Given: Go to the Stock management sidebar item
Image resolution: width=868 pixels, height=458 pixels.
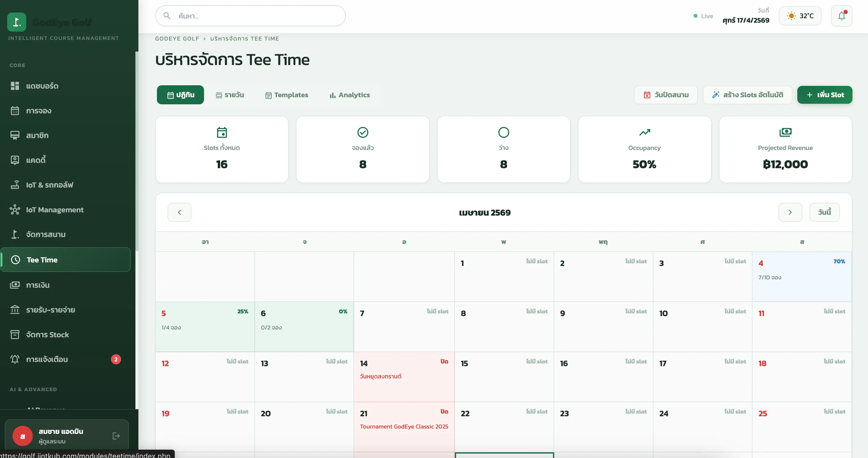Looking at the screenshot, I should [65, 335].
